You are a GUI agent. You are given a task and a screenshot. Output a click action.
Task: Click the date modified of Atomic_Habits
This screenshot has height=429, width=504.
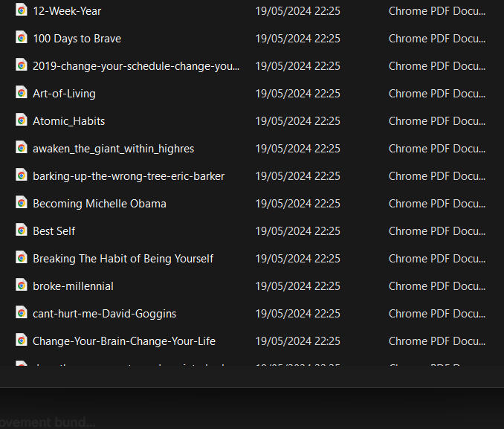tap(297, 121)
